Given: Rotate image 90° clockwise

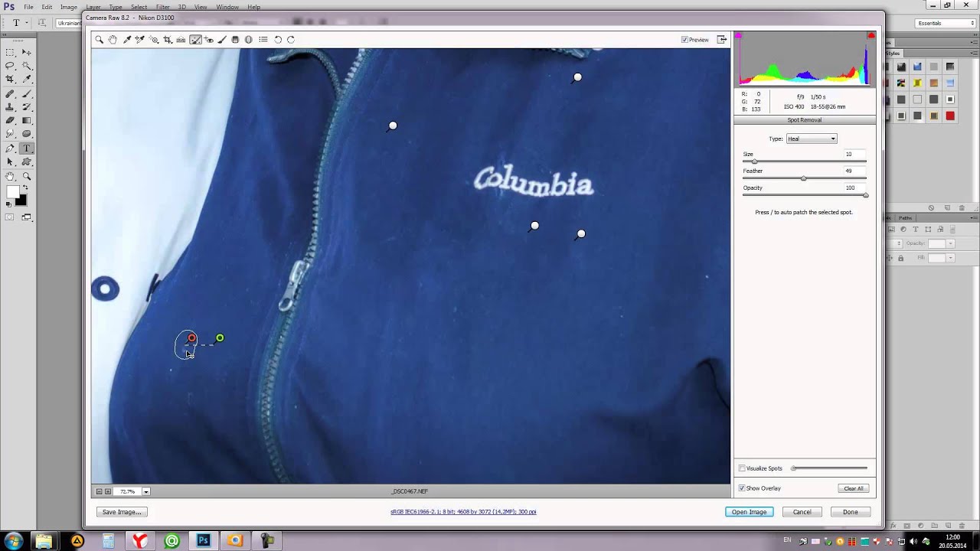Looking at the screenshot, I should [291, 40].
